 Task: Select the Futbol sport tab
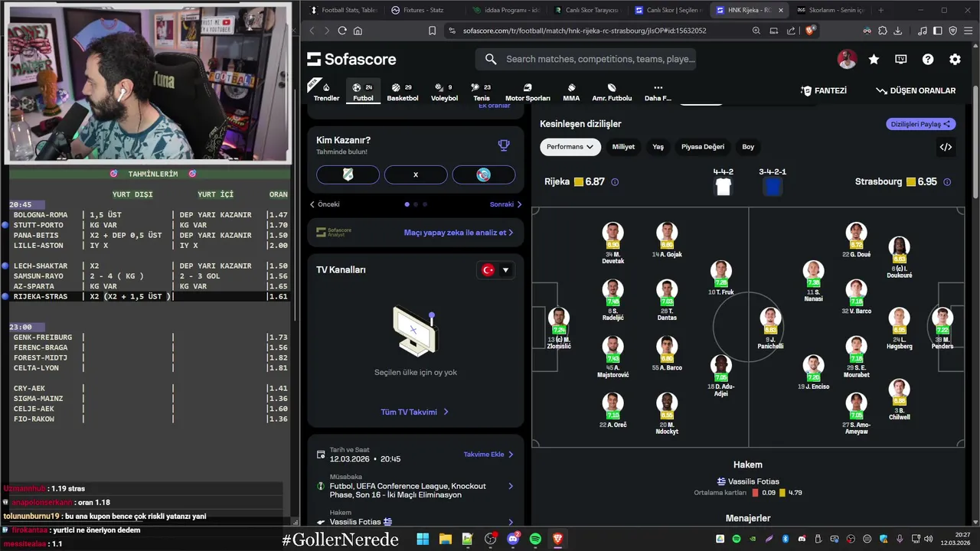[363, 92]
